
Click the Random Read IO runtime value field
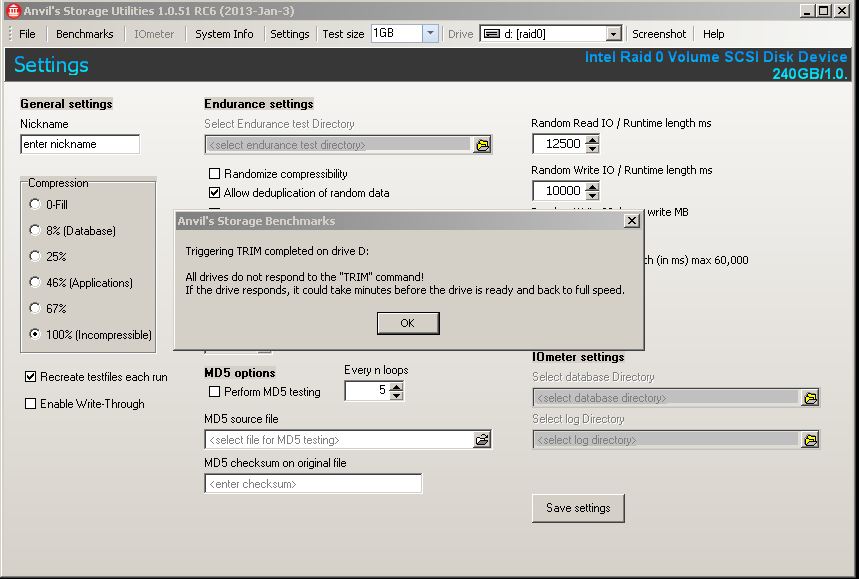click(559, 144)
